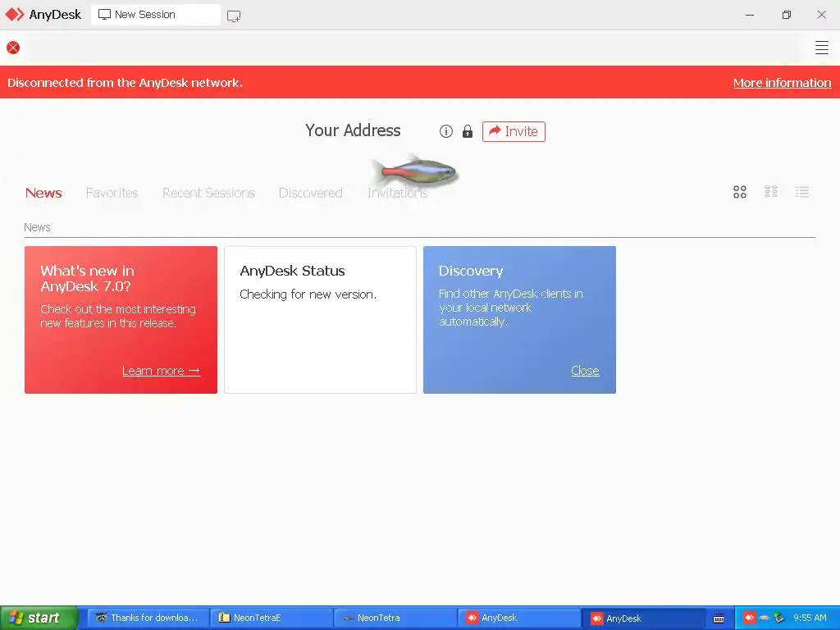Select the New Session tab
The height and width of the screenshot is (630, 840).
[x=155, y=15]
